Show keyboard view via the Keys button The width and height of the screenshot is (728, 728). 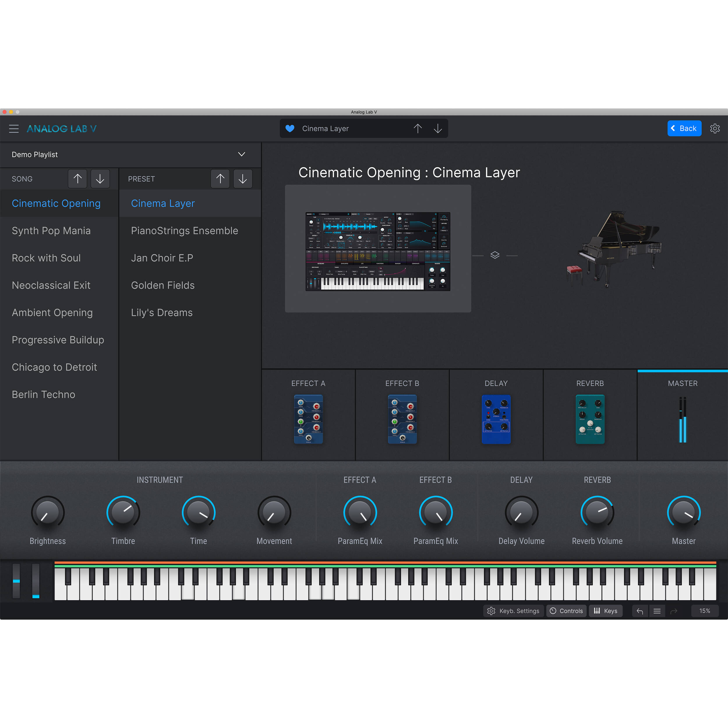click(x=605, y=611)
